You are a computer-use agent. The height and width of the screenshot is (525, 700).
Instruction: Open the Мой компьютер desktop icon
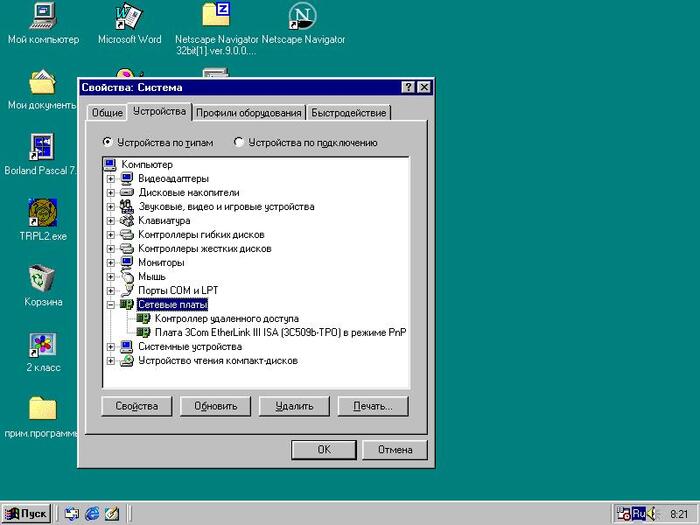pos(43,17)
